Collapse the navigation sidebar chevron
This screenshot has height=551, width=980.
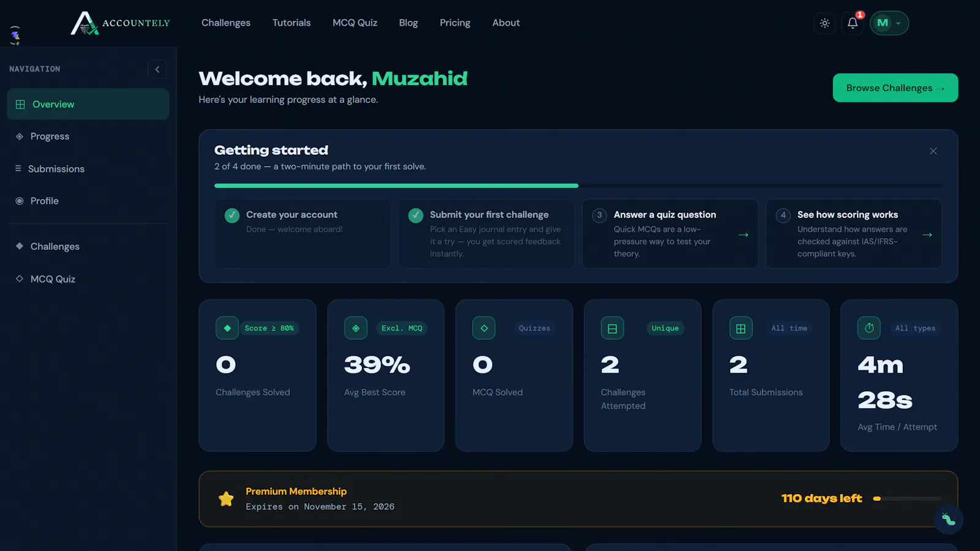point(157,69)
